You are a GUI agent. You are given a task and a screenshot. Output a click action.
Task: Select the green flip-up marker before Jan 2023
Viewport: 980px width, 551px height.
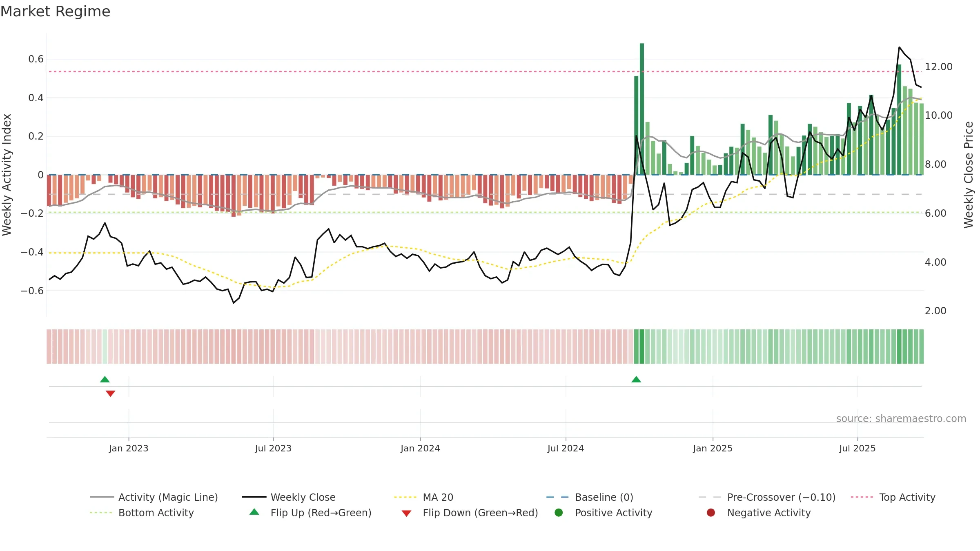coord(105,379)
